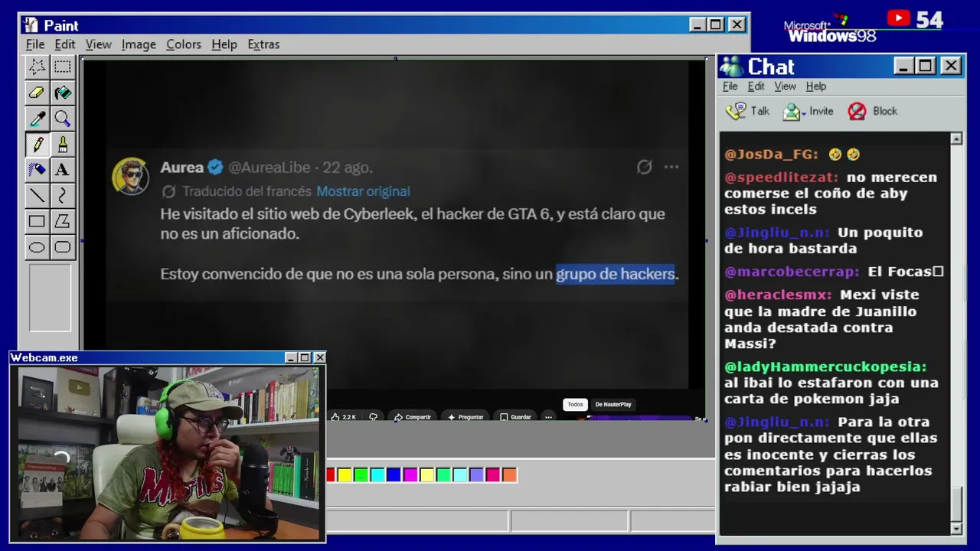Click the dislike thumbs-down button

click(x=373, y=417)
